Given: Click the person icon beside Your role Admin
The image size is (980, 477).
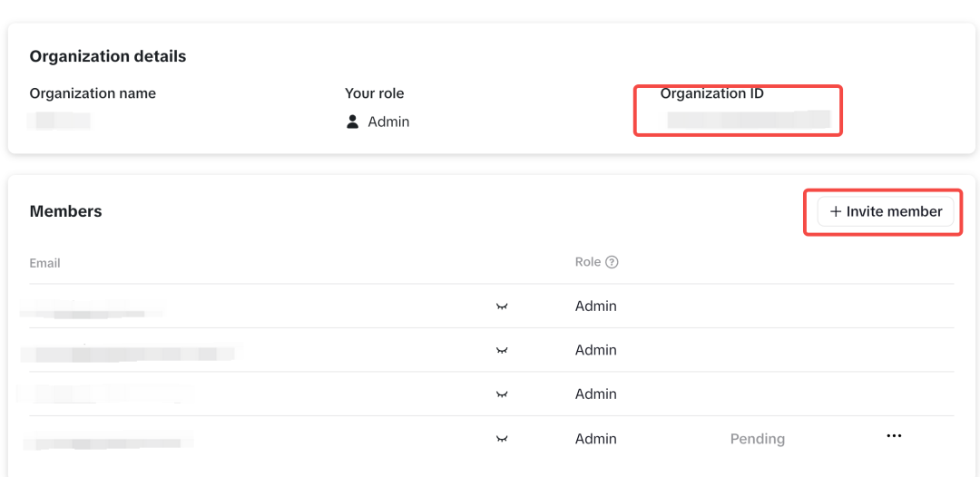Looking at the screenshot, I should (352, 122).
